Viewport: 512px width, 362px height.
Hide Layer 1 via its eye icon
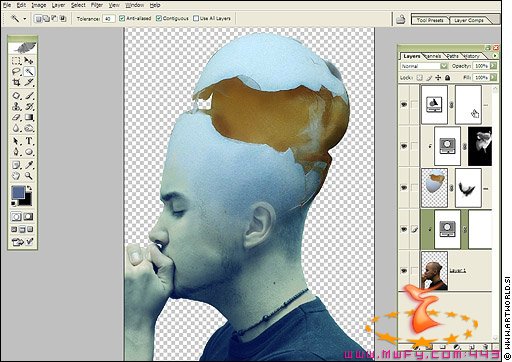404,271
